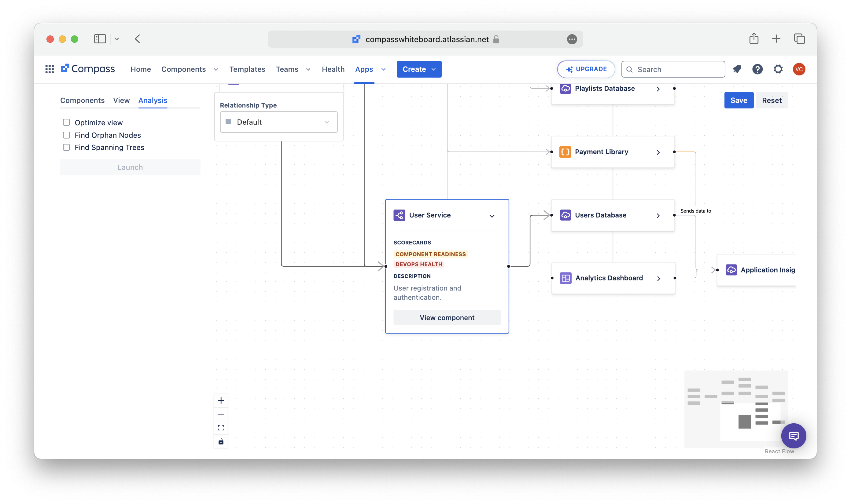This screenshot has height=504, width=851.
Task: Click the View component button
Action: click(447, 318)
